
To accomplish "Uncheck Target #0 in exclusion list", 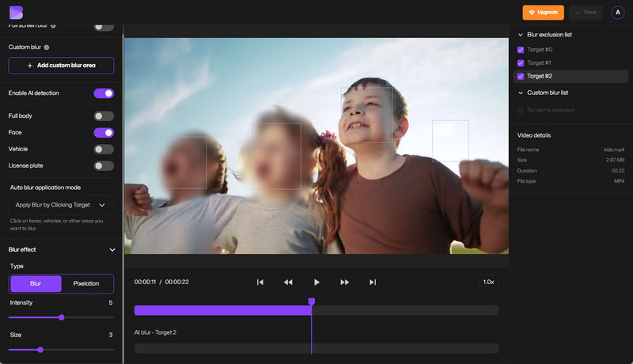I will 521,50.
